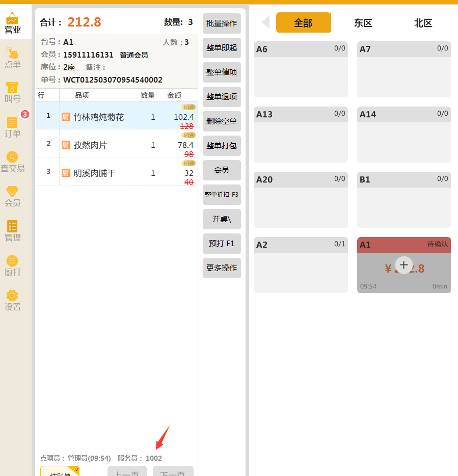
Task: Click 删除空单 button
Action: [x=222, y=121]
